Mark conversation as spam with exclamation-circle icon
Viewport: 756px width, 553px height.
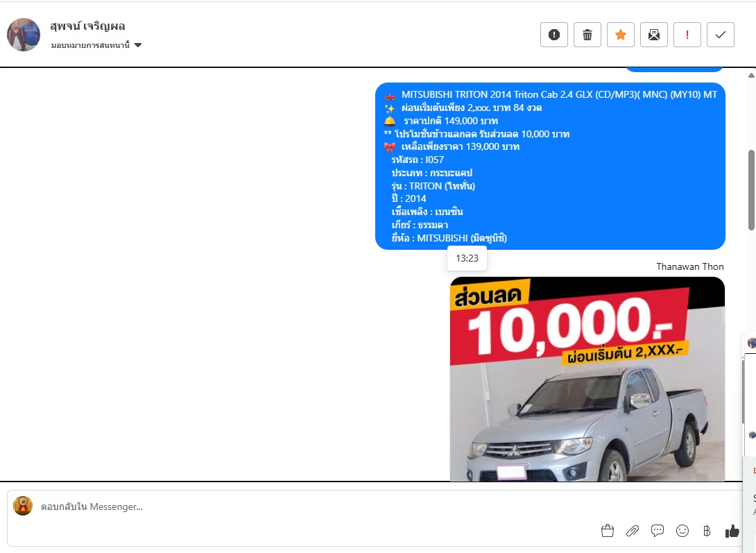pos(554,35)
